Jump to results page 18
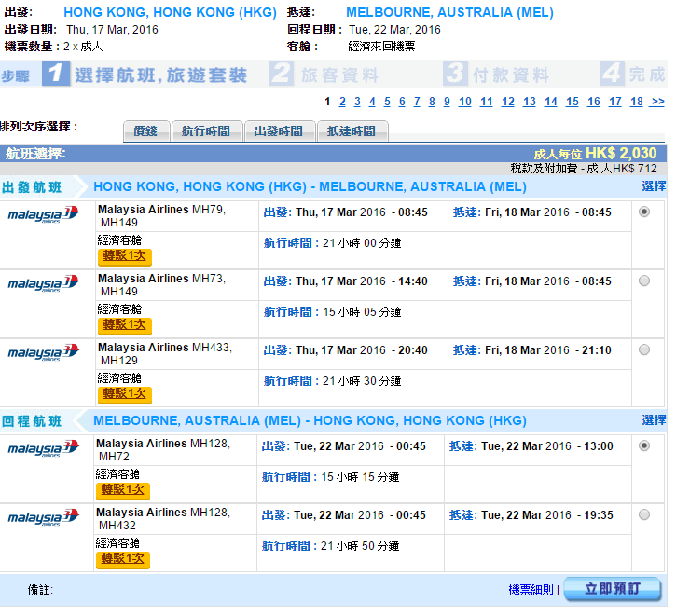Viewport: 676px width, 616px height. click(x=636, y=102)
